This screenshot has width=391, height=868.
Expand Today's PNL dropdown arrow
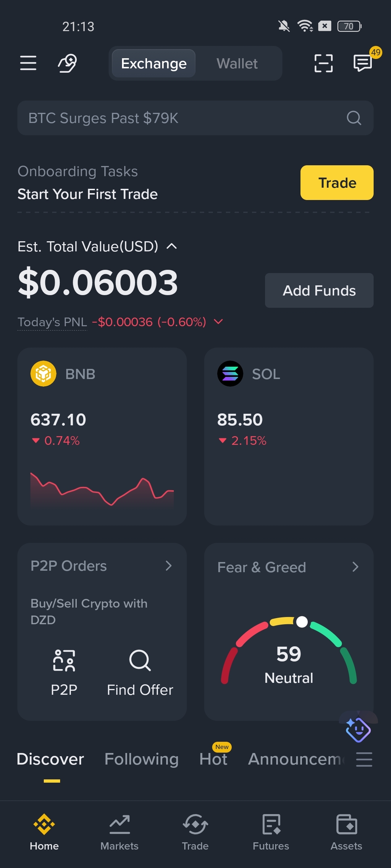coord(218,322)
